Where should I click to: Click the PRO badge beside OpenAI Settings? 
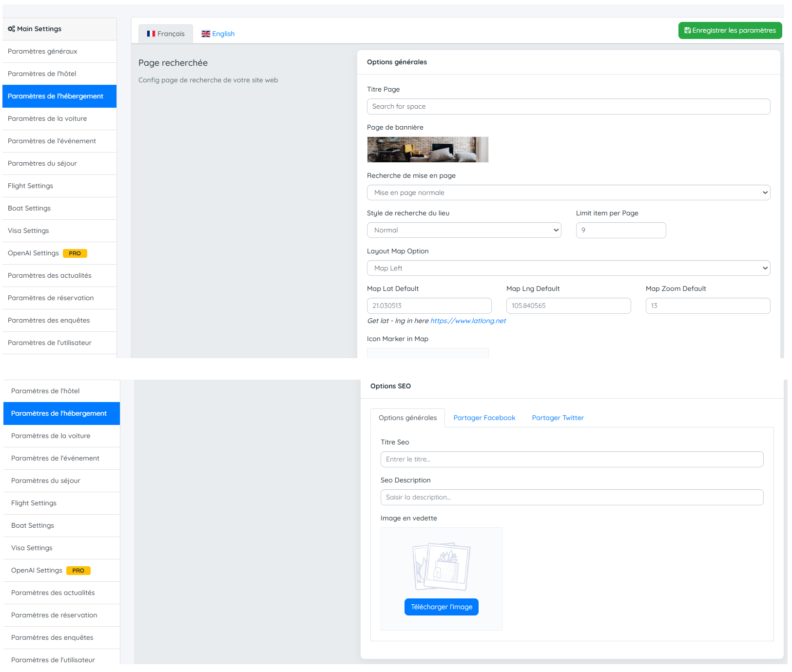pyautogui.click(x=75, y=253)
